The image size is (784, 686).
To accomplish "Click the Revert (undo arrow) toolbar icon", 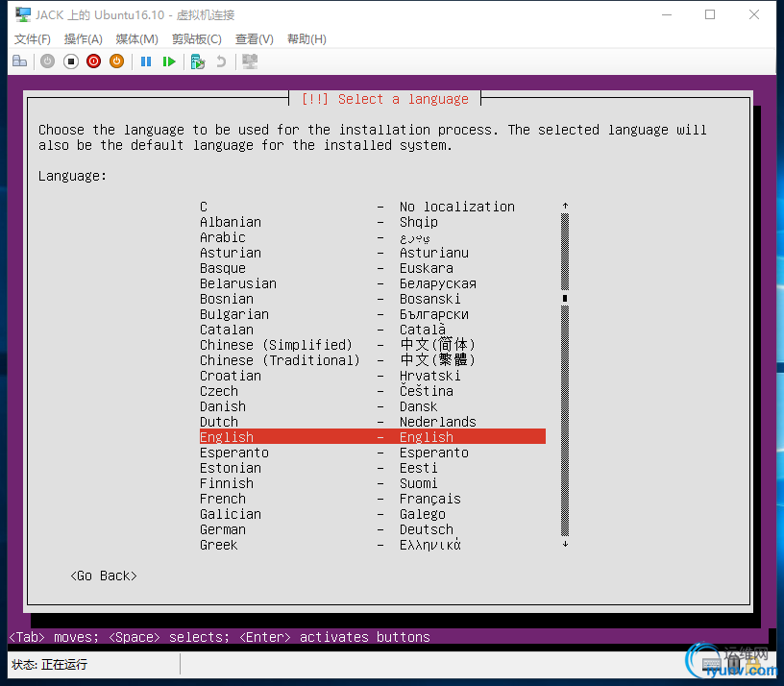I will [x=221, y=61].
